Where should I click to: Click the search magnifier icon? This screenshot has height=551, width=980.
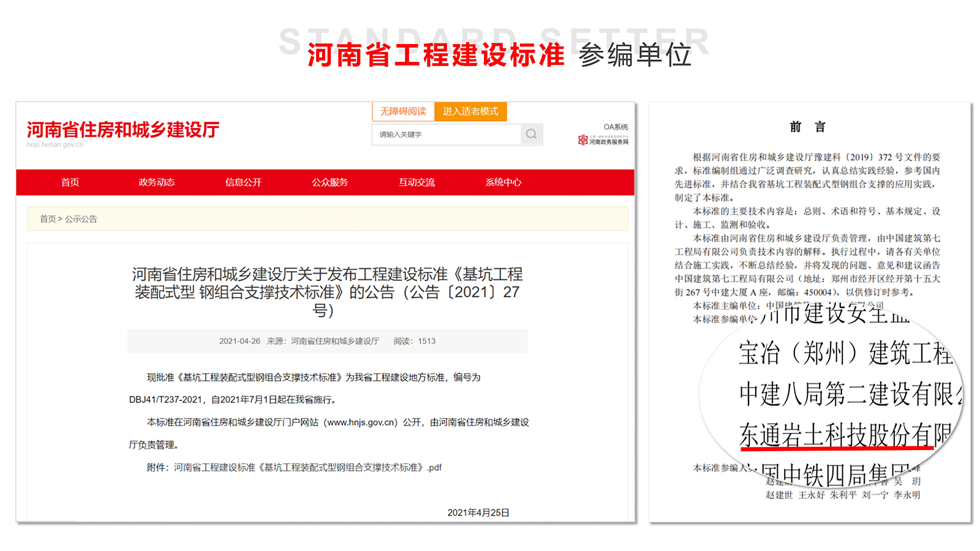click(x=531, y=134)
